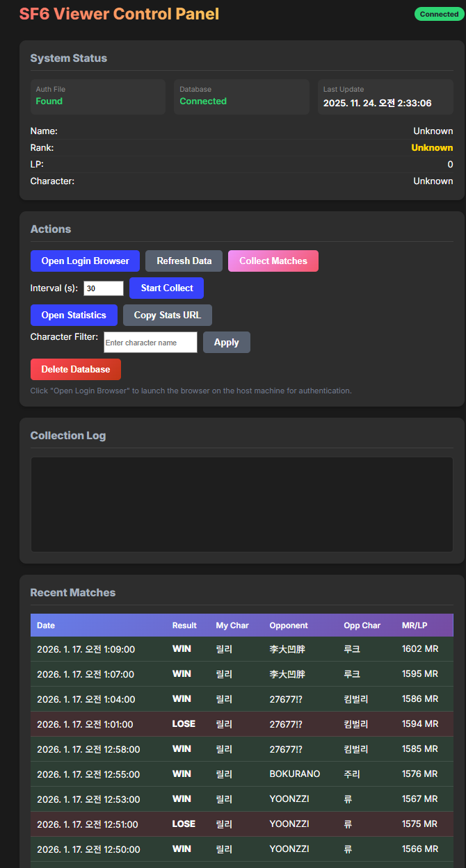
Task: Select match dated 오전 12:51:00
Action: 241,824
